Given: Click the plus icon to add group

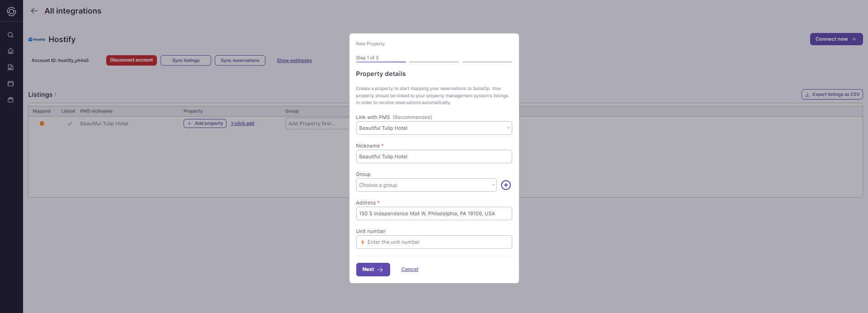Looking at the screenshot, I should point(506,185).
